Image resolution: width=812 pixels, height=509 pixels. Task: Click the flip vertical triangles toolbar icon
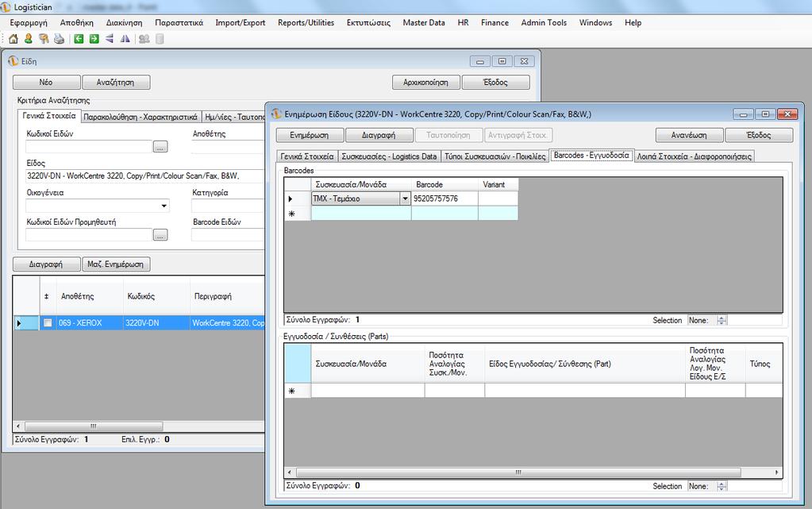coord(110,39)
